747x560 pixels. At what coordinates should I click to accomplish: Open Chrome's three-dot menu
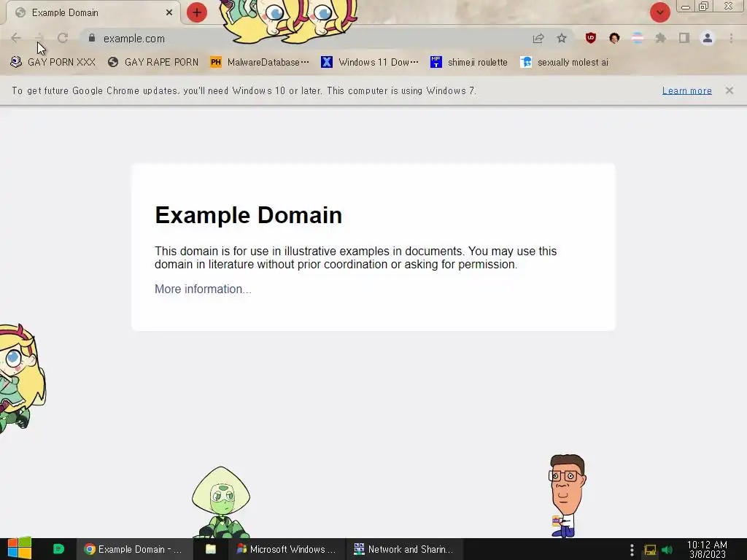pyautogui.click(x=731, y=38)
